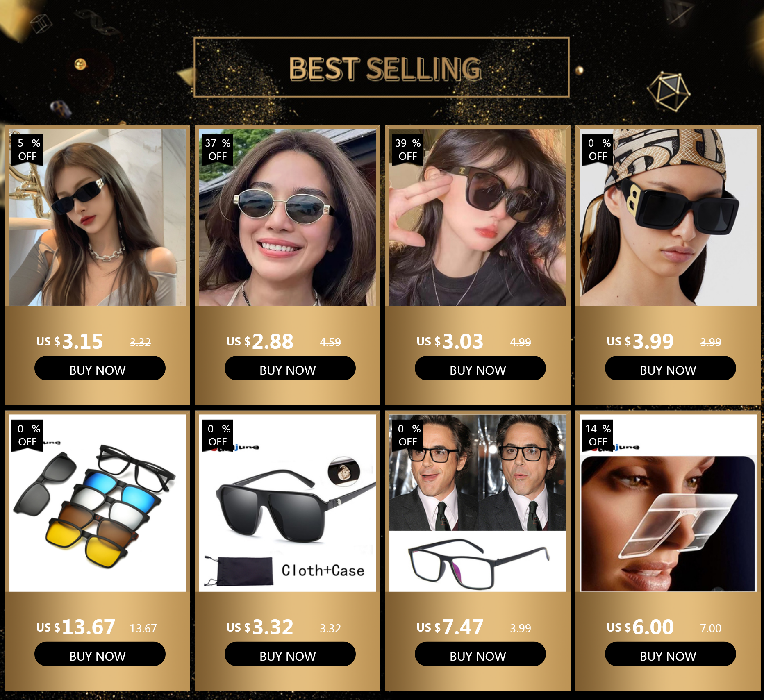Open the 37% OFF oval sunglasses photo

pos(288,217)
